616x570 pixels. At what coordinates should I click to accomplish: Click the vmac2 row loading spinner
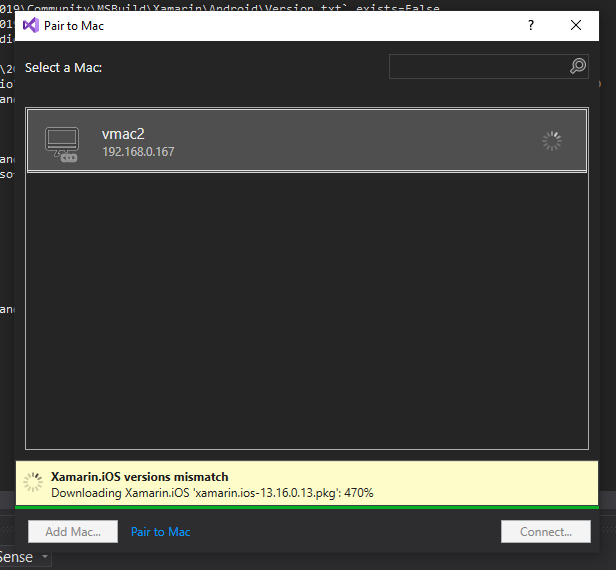[552, 141]
